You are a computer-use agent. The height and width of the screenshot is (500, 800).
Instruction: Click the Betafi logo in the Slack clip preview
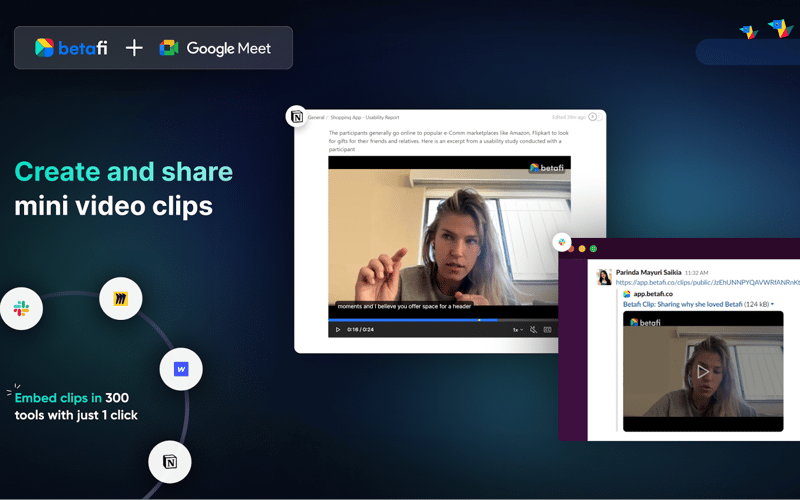coord(645,322)
